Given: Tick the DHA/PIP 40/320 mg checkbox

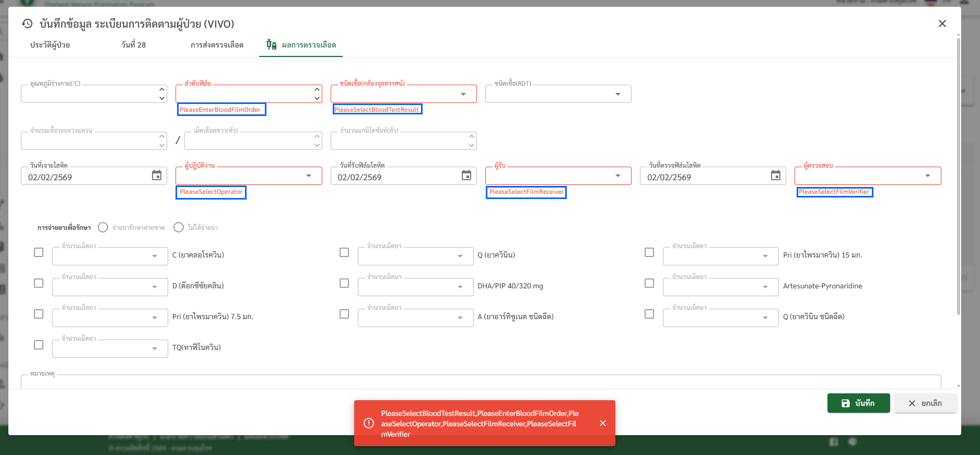Looking at the screenshot, I should 344,283.
